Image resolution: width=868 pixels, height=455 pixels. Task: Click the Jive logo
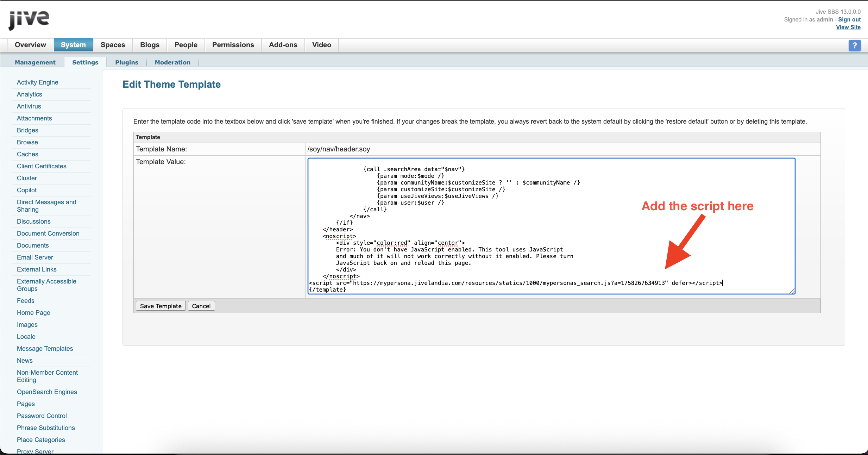(x=29, y=20)
